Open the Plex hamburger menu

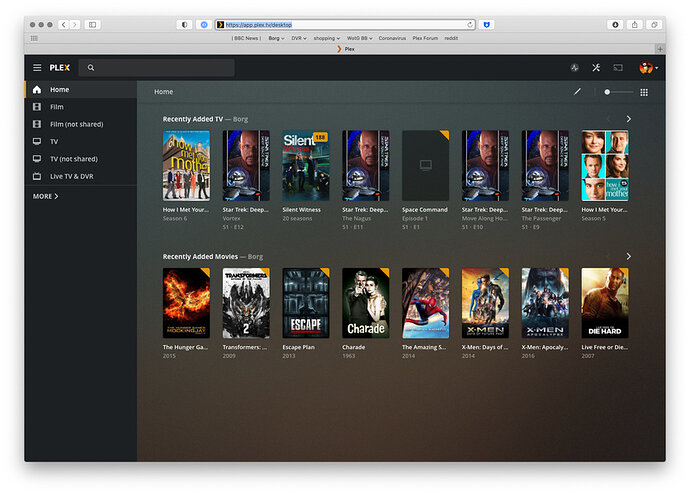point(37,67)
